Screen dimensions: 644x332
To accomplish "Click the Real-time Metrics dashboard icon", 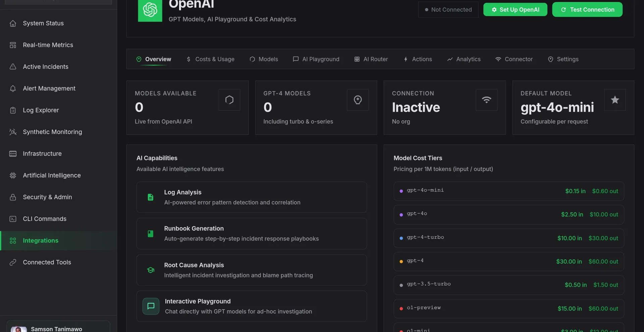I will click(13, 45).
